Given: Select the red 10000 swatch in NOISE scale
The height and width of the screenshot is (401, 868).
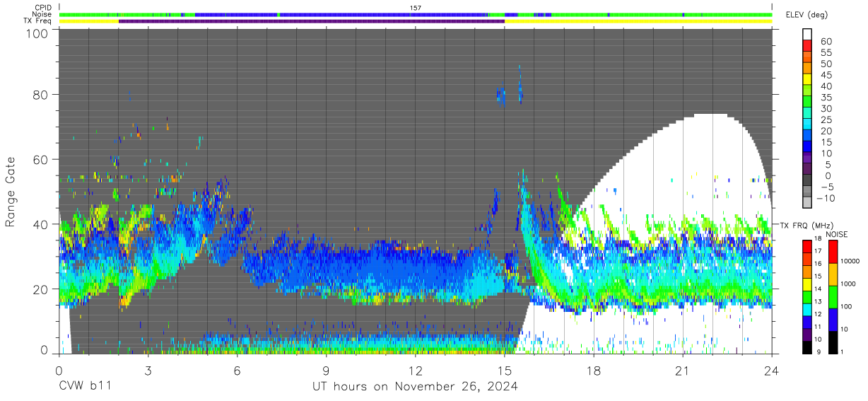Looking at the screenshot, I should (833, 252).
